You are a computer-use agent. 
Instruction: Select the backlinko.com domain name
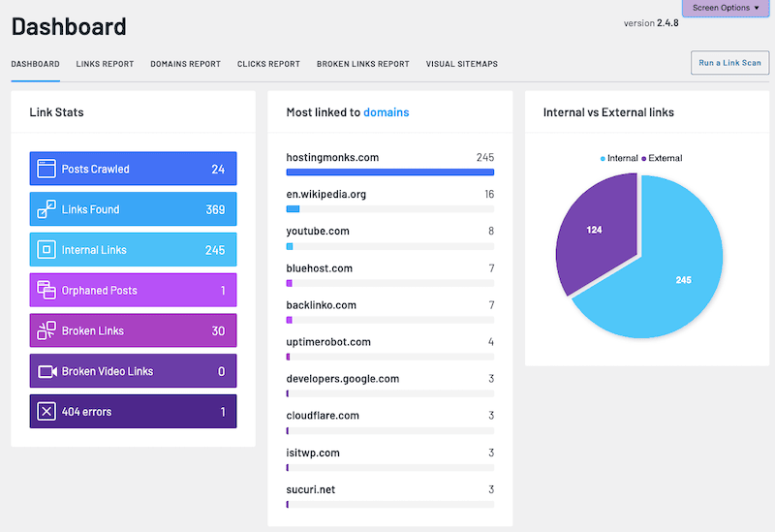(322, 305)
